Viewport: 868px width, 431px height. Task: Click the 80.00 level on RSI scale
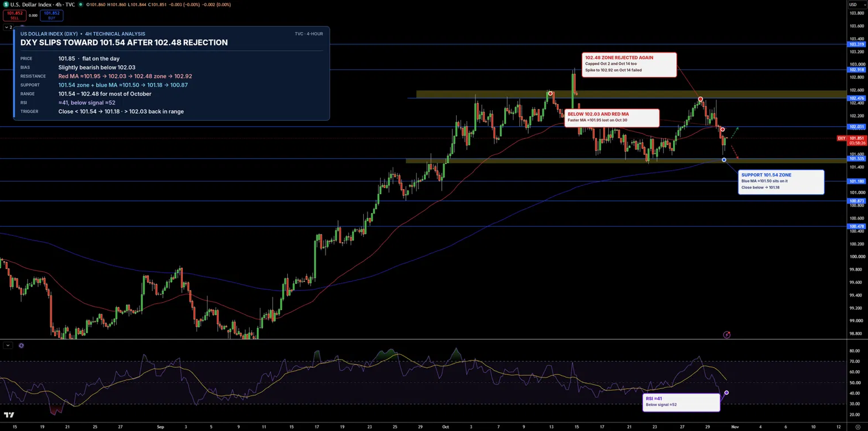tap(855, 351)
